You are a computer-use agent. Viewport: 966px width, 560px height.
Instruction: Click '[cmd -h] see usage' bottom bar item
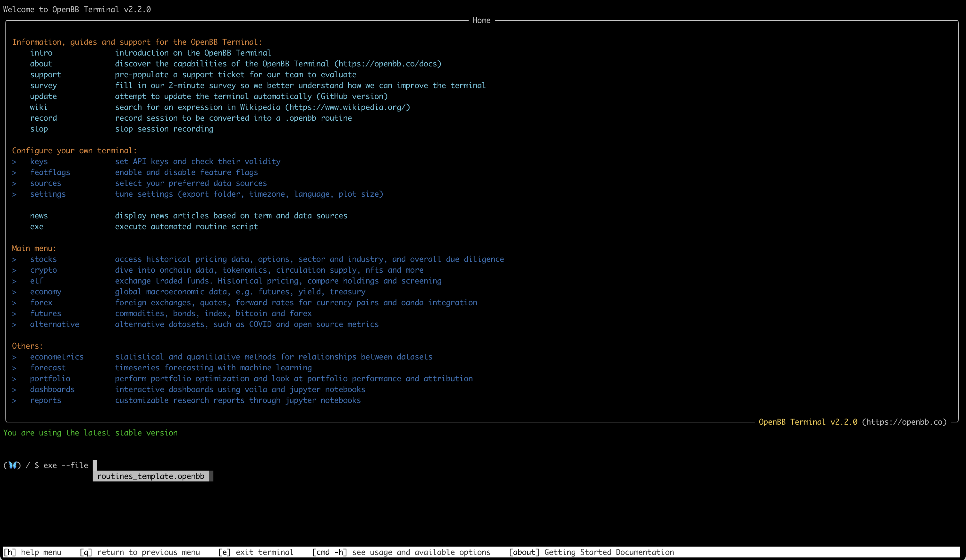401,552
